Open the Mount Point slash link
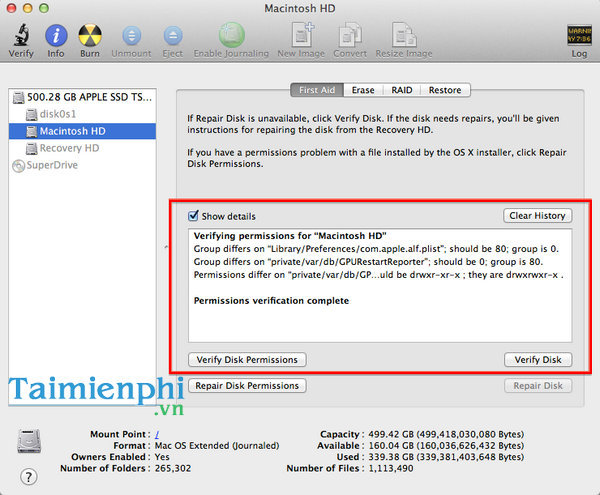The image size is (600, 495). click(157, 434)
